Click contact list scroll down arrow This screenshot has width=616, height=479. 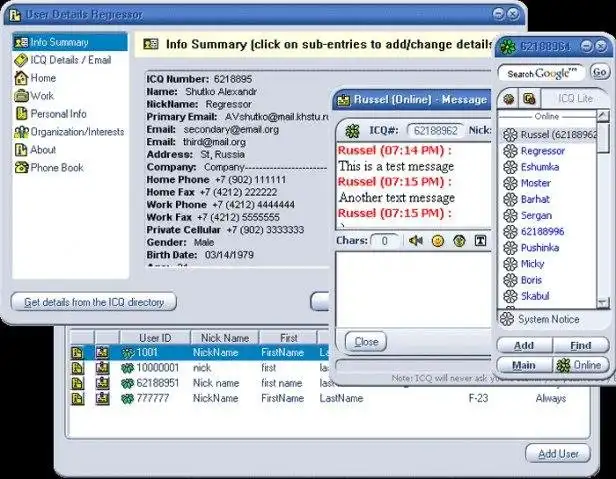[x=603, y=303]
